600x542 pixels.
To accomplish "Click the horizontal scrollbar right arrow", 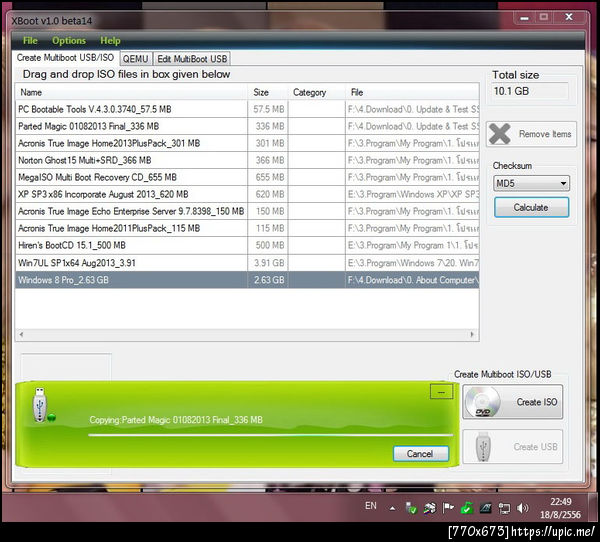I will coord(472,334).
